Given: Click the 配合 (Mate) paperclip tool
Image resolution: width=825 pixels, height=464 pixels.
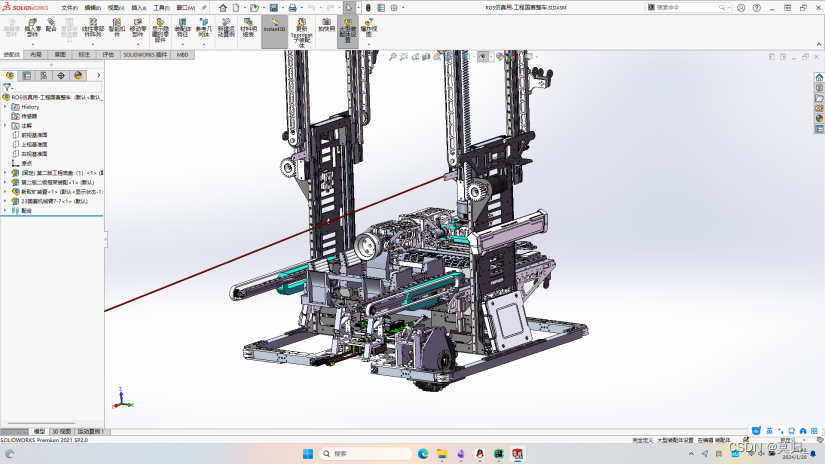Looking at the screenshot, I should pyautogui.click(x=51, y=25).
